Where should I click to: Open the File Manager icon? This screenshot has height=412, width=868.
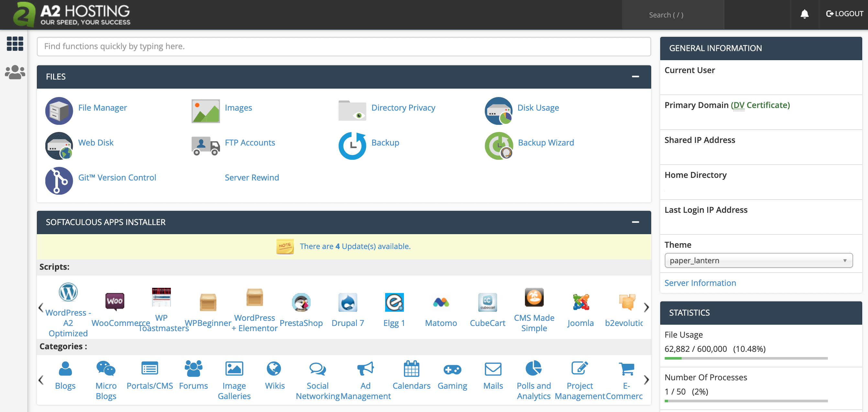pyautogui.click(x=59, y=111)
